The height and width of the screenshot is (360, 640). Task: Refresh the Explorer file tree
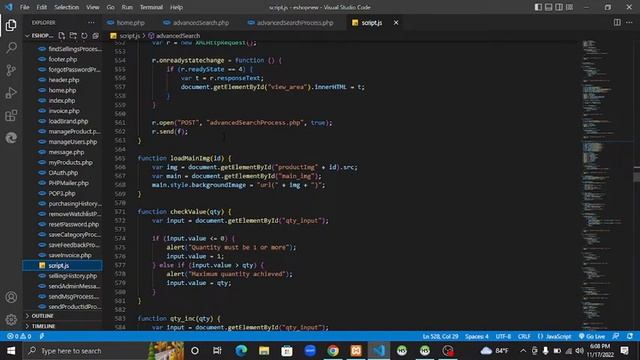[x=84, y=36]
